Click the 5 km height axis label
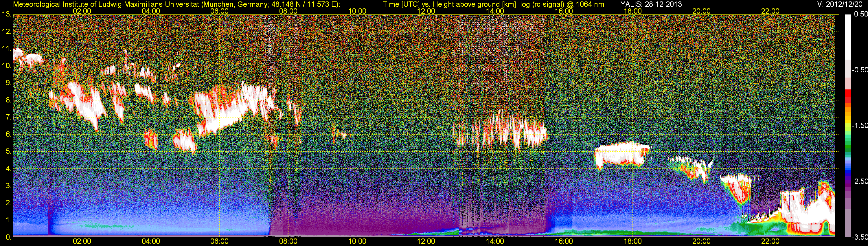The width and height of the screenshot is (868, 246). coord(8,152)
